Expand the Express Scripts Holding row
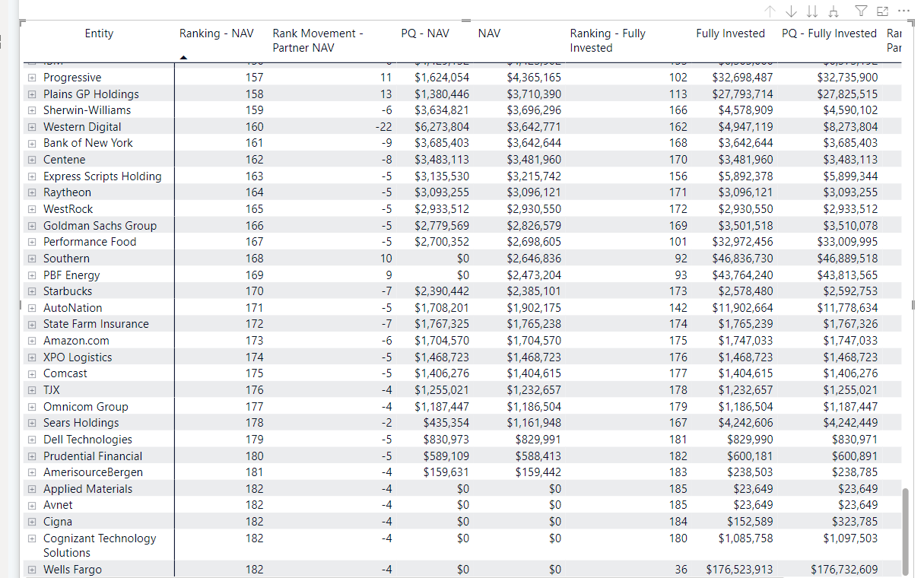924x578 pixels. tap(32, 176)
